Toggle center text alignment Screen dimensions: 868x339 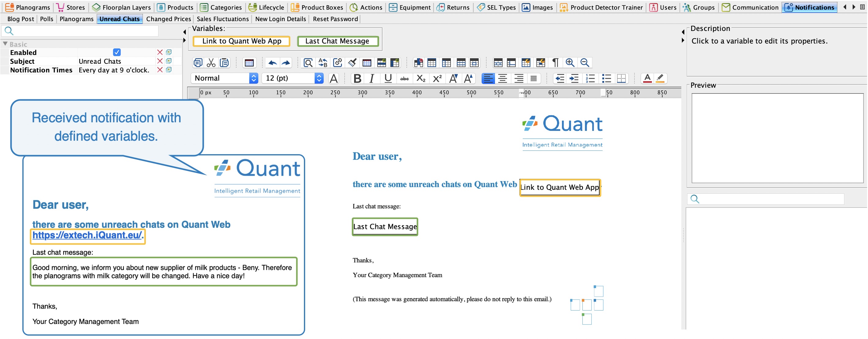(502, 78)
